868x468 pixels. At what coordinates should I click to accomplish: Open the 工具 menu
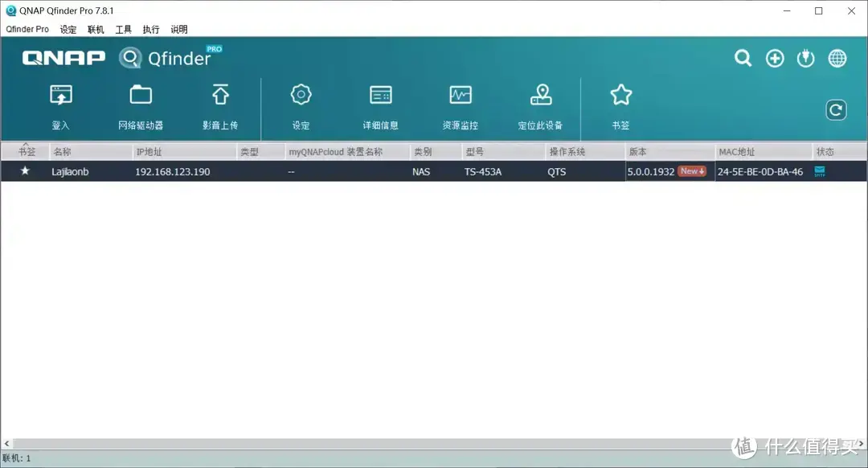(x=122, y=29)
